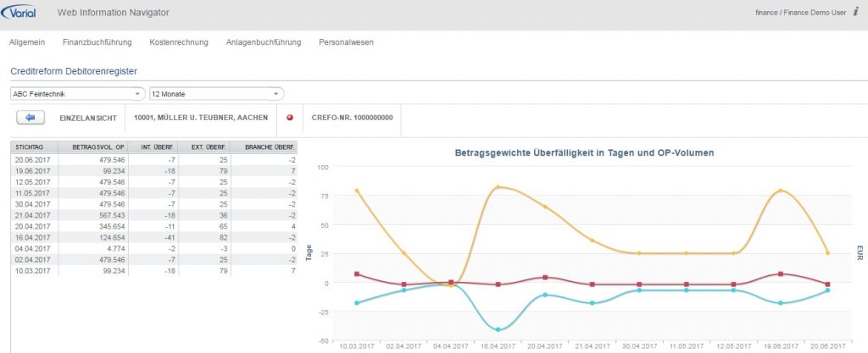Open the Finanzbuchführung menu
Screen dimensions: 868x353
[97, 42]
